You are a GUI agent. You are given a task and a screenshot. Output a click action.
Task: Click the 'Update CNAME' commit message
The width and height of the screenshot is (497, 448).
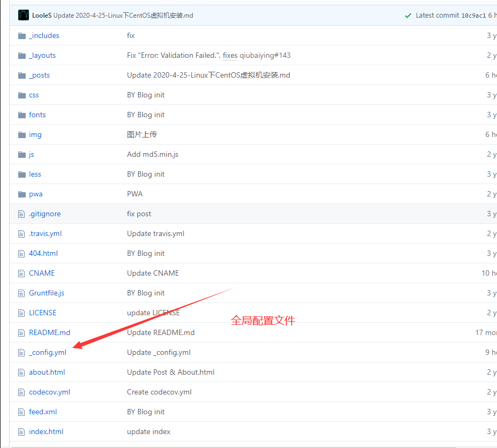(153, 273)
